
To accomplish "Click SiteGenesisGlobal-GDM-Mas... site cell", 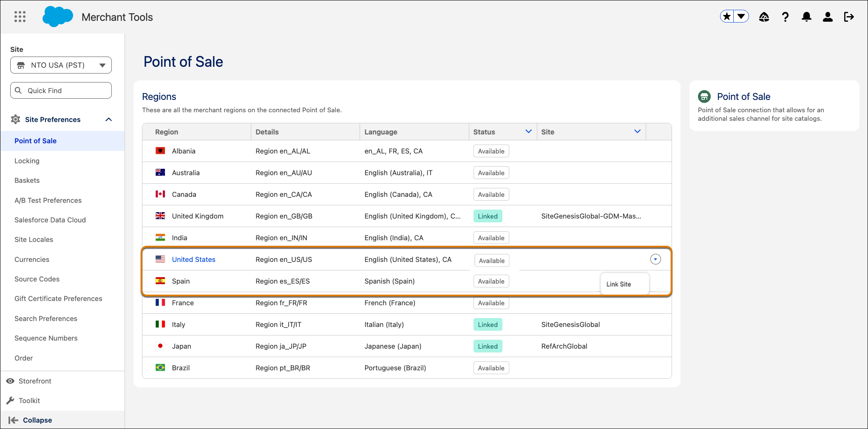I will point(591,216).
